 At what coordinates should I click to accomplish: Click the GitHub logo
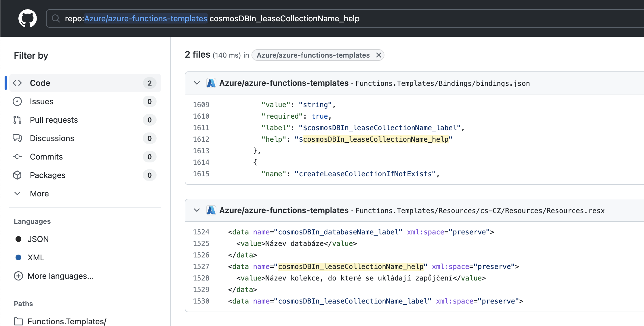[x=28, y=18]
